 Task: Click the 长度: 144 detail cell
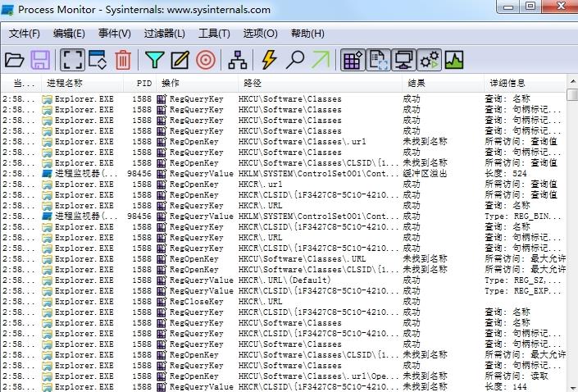pos(505,386)
